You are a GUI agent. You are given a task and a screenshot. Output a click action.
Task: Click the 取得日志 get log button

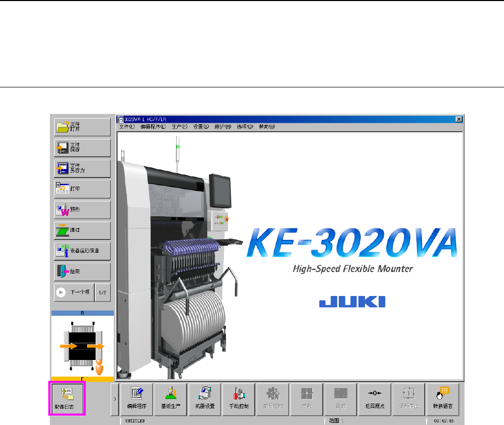click(x=67, y=398)
